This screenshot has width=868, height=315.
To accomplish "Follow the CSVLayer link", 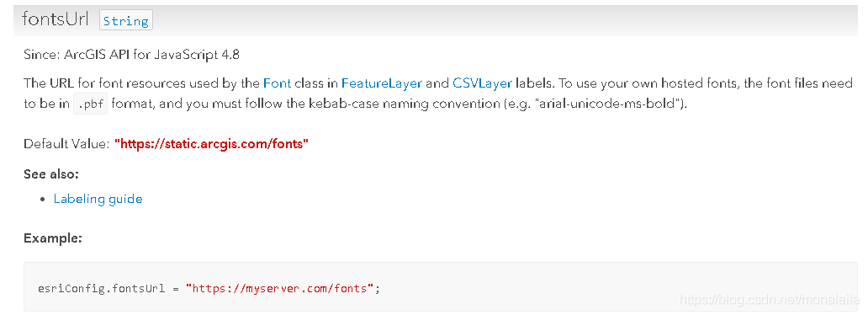I will pos(482,83).
